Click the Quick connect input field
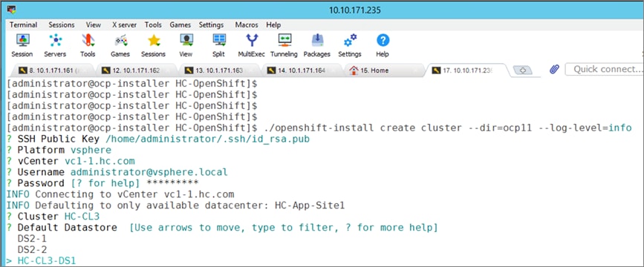644x267 pixels. [x=605, y=69]
